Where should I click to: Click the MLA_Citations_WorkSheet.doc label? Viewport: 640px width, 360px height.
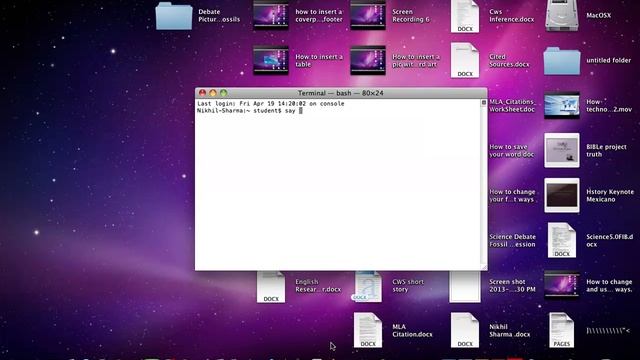[512, 105]
